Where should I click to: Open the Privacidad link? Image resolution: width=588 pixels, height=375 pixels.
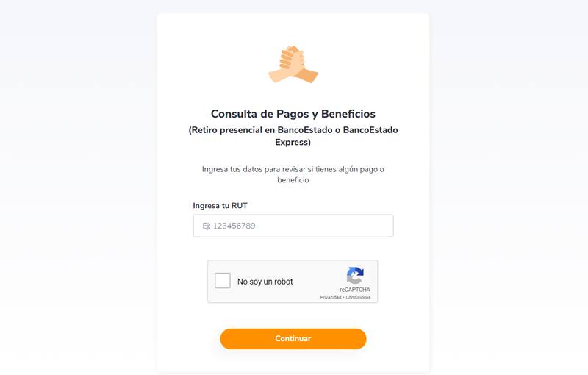tap(329, 297)
